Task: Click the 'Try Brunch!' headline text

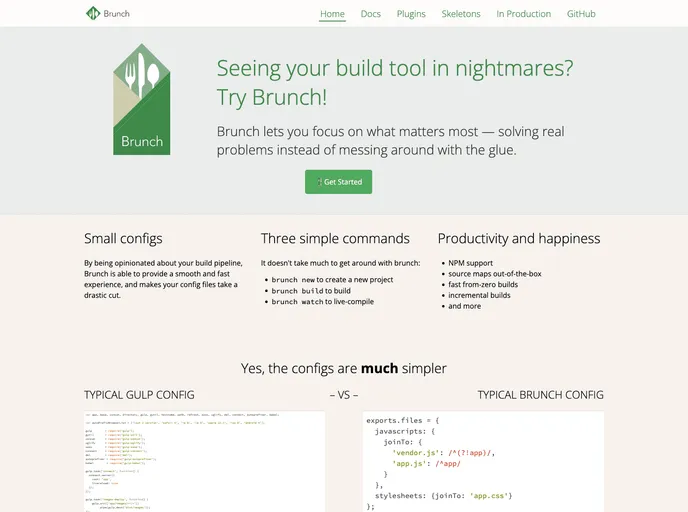Action: [271, 97]
